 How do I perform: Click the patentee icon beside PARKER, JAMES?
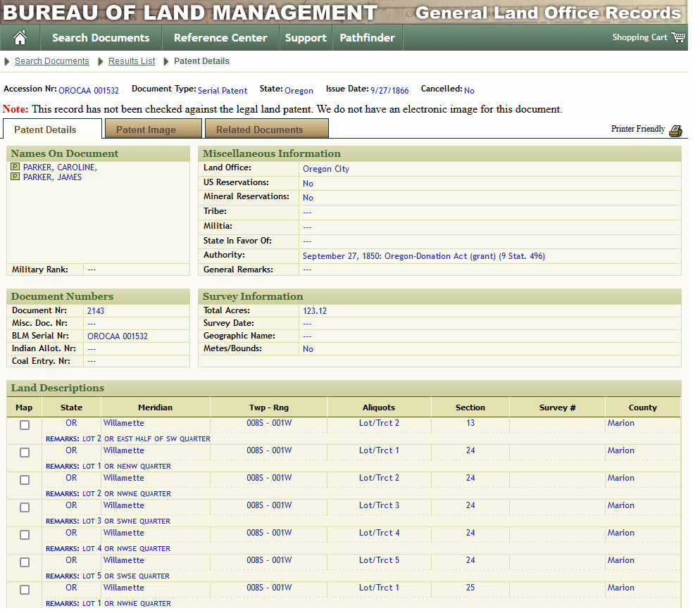coord(15,177)
